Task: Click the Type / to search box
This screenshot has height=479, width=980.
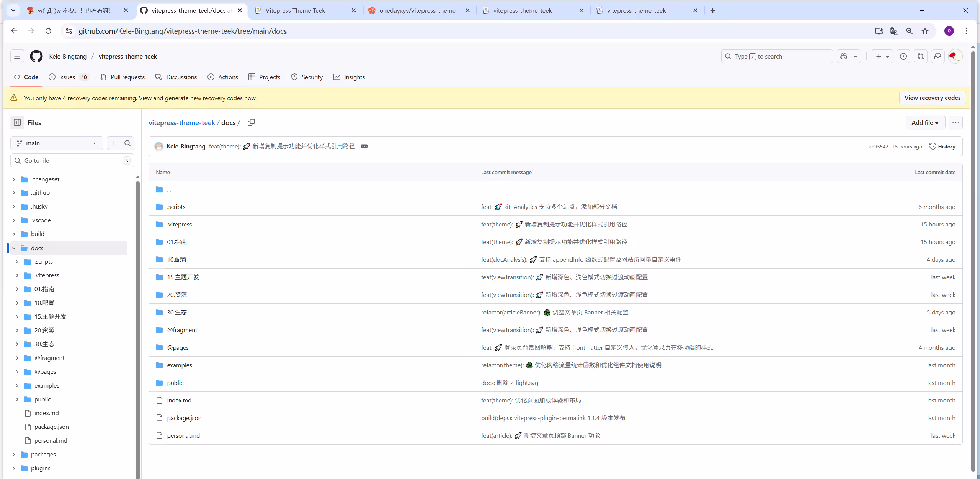Action: point(777,56)
